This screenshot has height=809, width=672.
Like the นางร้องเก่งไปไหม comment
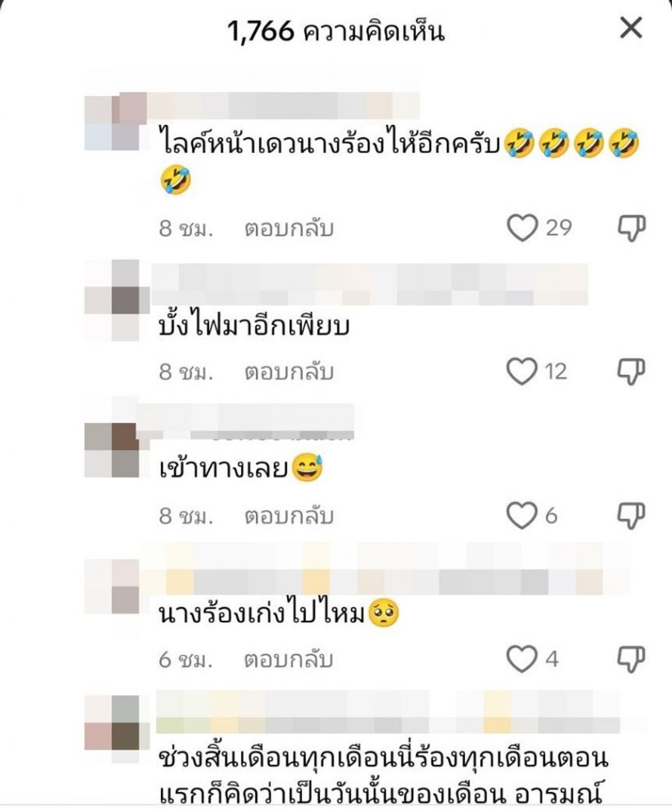click(x=522, y=659)
